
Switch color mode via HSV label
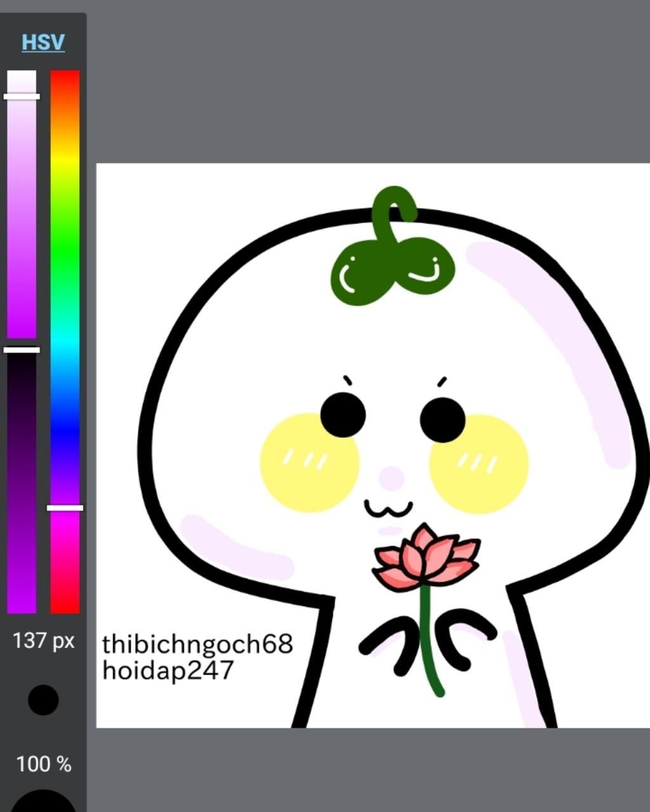(x=43, y=43)
